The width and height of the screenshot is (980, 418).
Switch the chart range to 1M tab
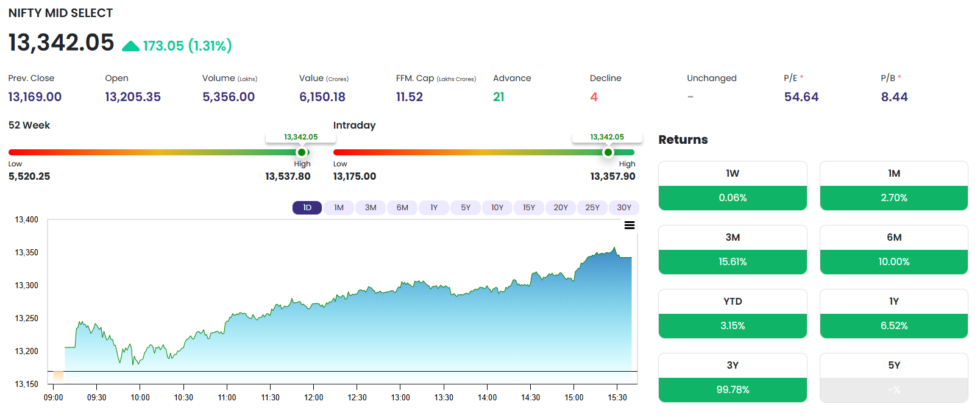[x=339, y=208]
